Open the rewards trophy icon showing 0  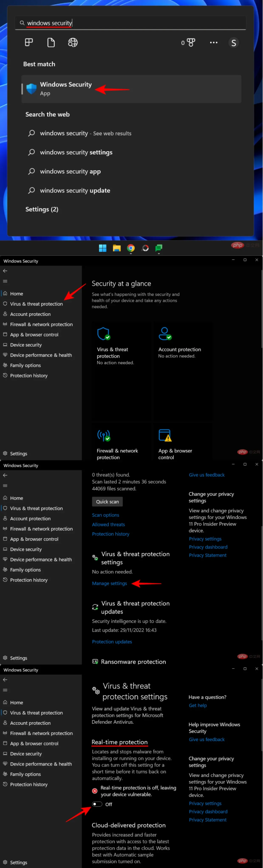point(188,42)
